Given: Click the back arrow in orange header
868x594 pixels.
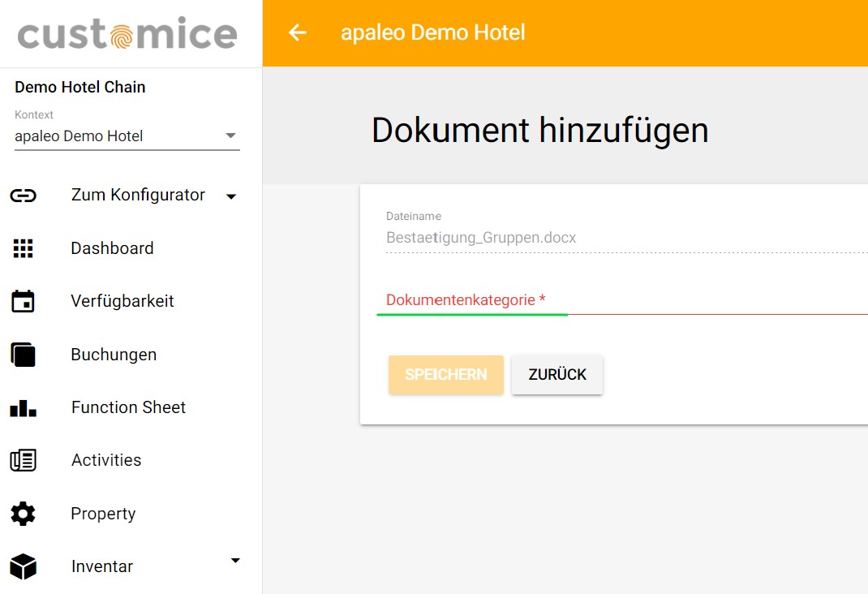Looking at the screenshot, I should [x=297, y=32].
